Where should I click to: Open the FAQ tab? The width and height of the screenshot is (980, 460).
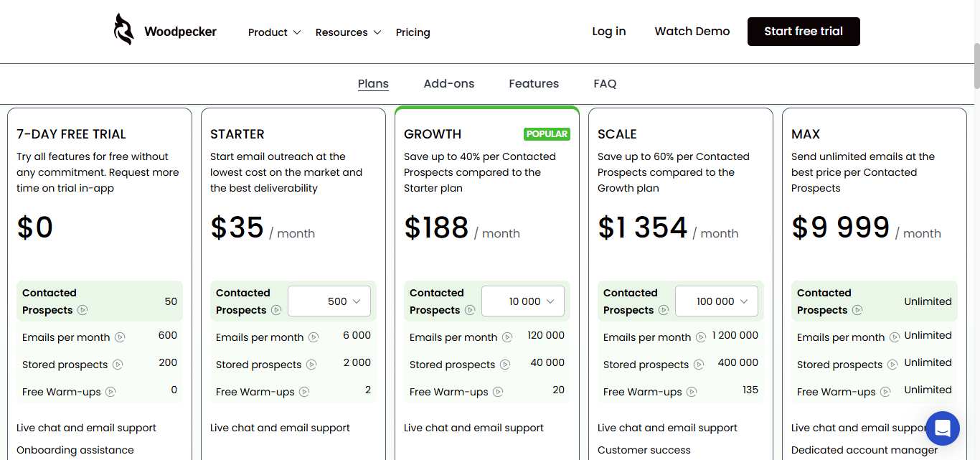pyautogui.click(x=605, y=83)
